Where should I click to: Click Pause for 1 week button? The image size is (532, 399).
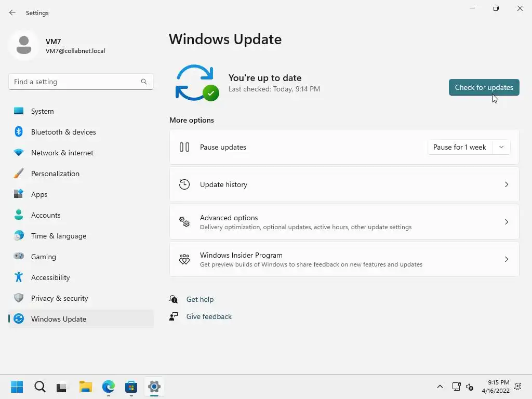coord(460,147)
